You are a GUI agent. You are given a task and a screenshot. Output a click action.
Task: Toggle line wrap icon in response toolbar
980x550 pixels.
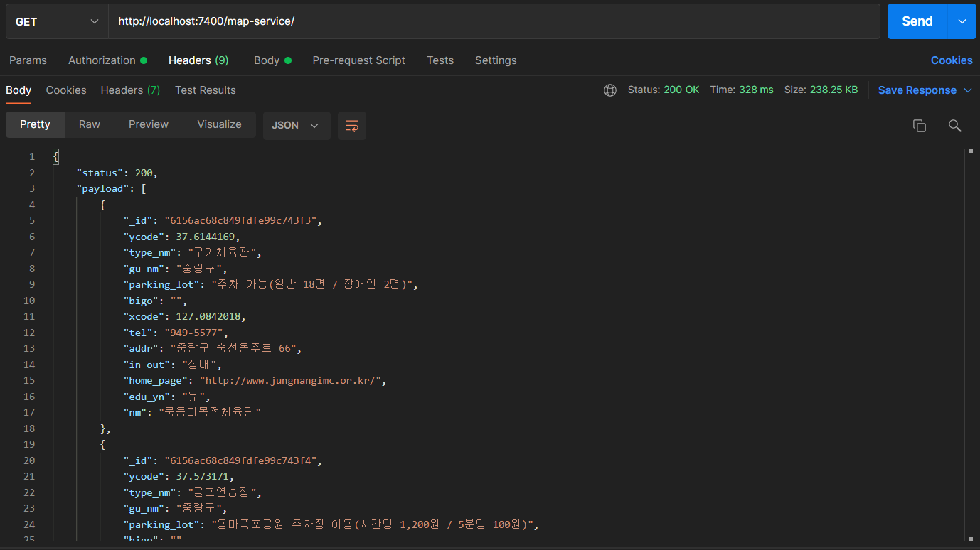(351, 126)
